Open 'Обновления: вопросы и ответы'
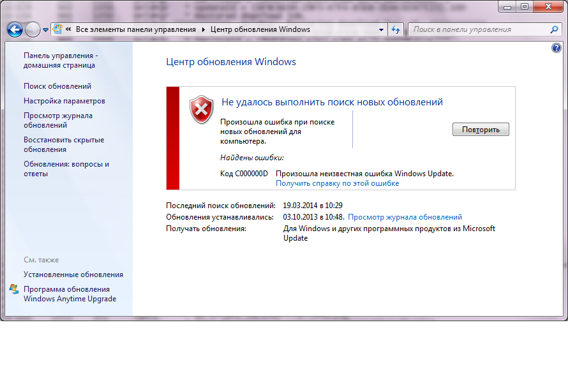 coord(66,169)
